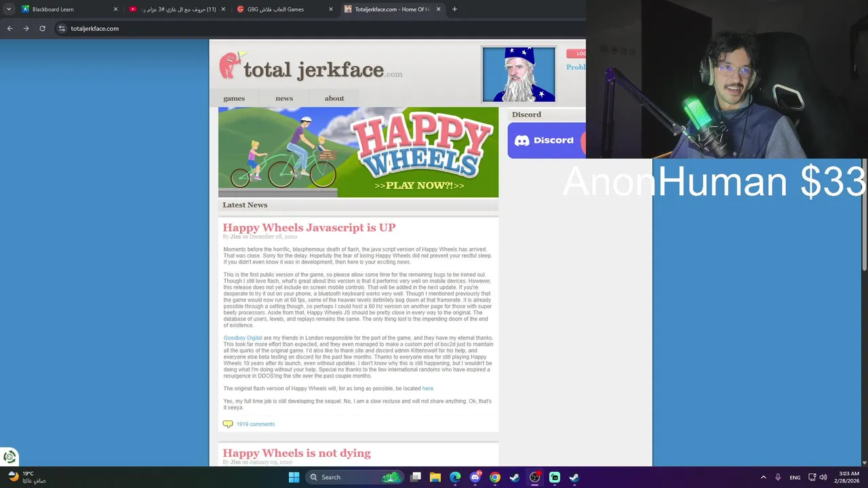Viewport: 868px width, 488px height.
Task: Click the 'Discord' sidebar heading
Action: (526, 115)
